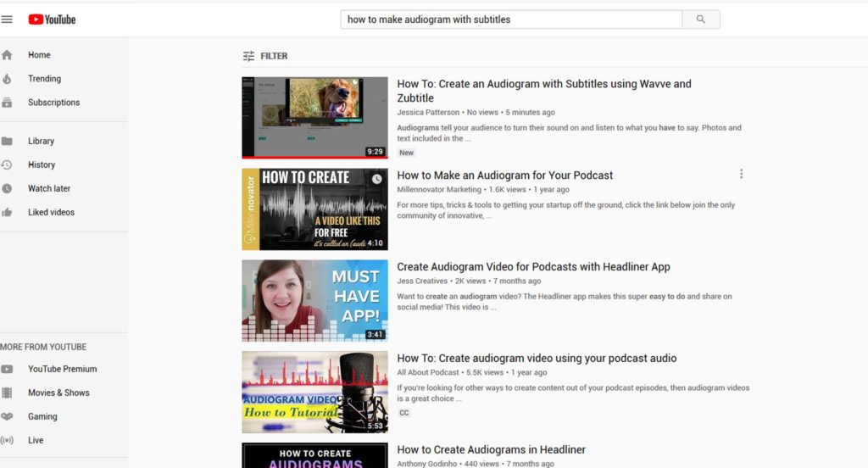Click 'Audiograms tell your audience' description text
The image size is (868, 468).
(x=569, y=133)
